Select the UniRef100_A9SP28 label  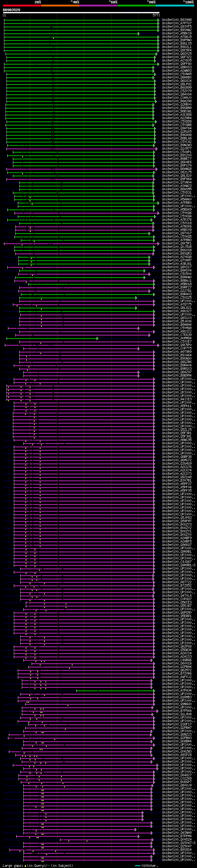point(177,755)
